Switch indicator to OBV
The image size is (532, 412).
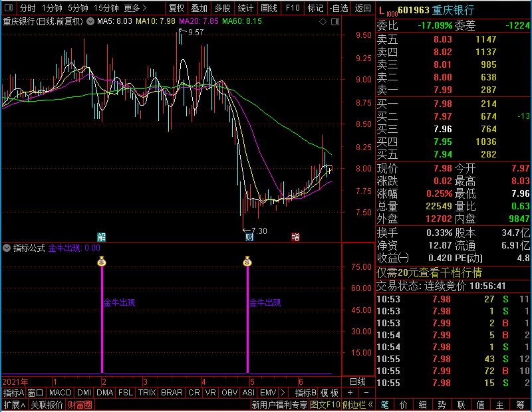pyautogui.click(x=229, y=393)
